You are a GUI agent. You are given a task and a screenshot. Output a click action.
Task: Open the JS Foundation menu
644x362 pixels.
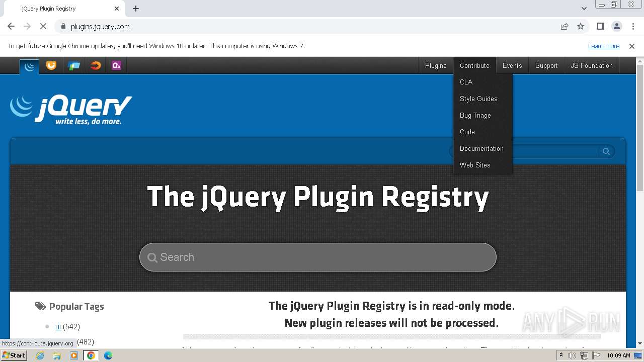pos(592,66)
